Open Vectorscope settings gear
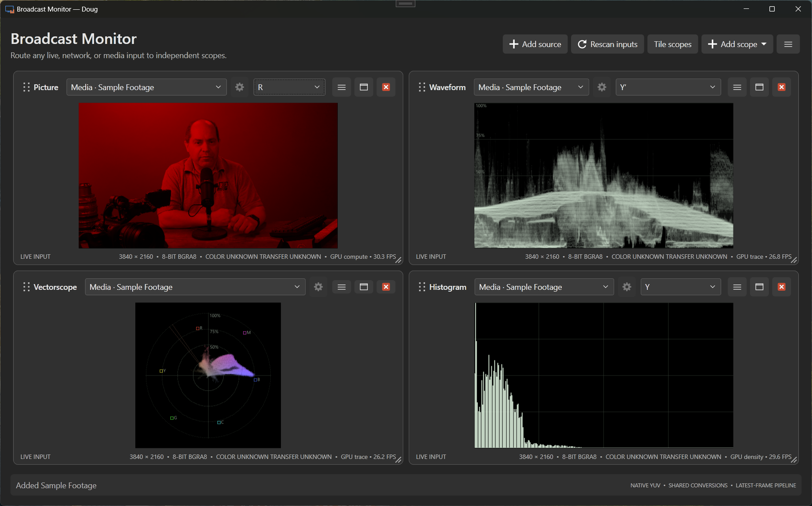This screenshot has height=506, width=812. (318, 287)
